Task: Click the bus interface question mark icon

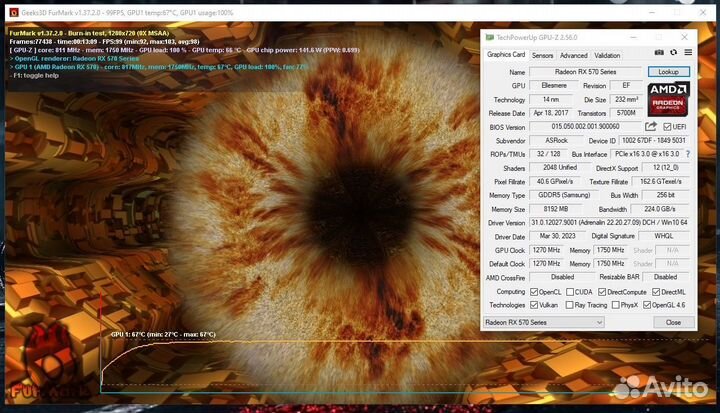Action: point(686,154)
